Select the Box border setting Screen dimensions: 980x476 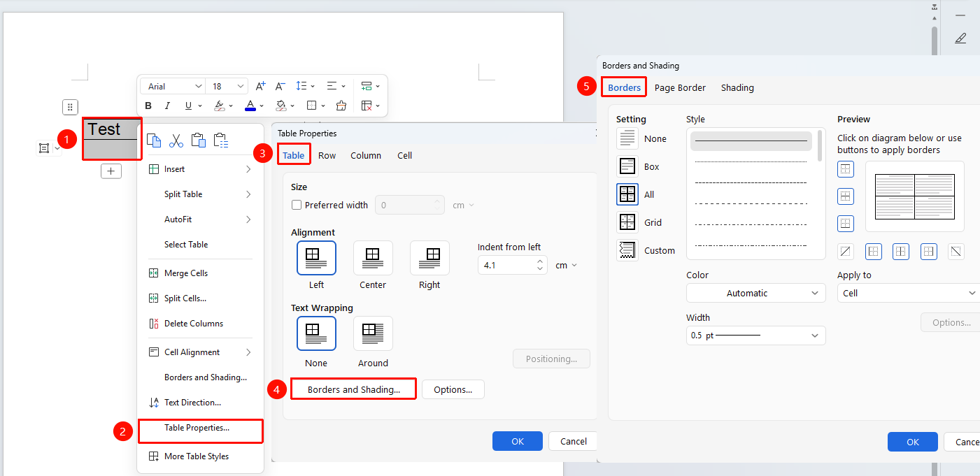[627, 166]
